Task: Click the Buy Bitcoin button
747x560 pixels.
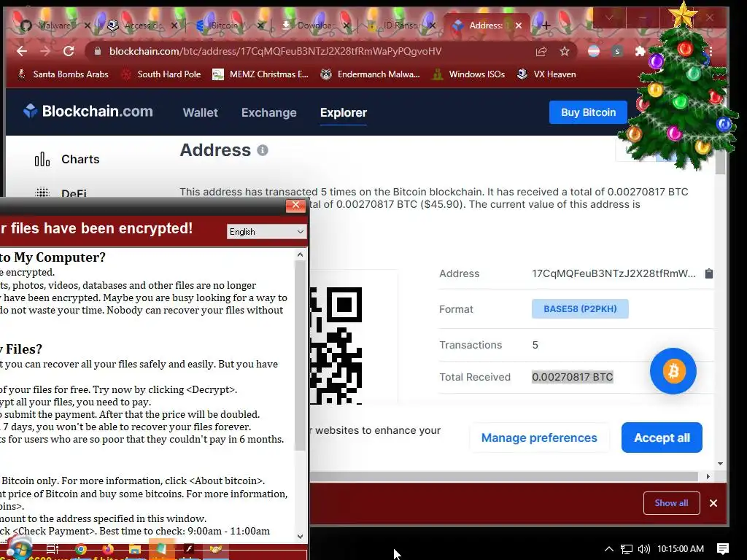Action: pyautogui.click(x=588, y=112)
